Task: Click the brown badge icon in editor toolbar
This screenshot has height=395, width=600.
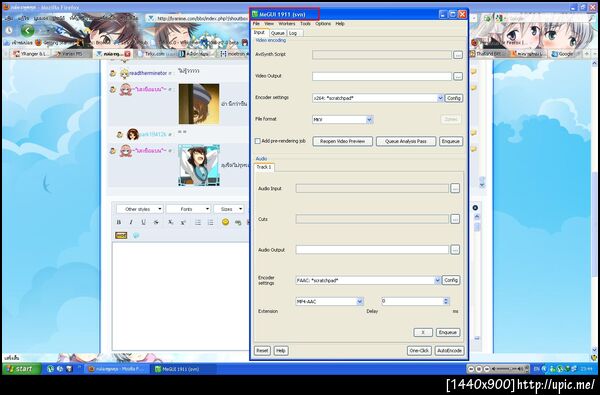Action: 121,235
